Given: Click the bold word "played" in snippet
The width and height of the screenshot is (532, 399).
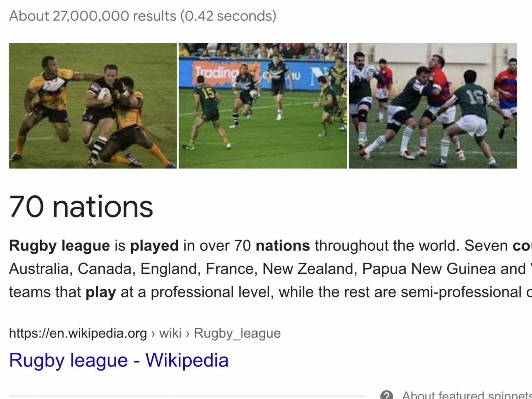Looking at the screenshot, I should [154, 246].
